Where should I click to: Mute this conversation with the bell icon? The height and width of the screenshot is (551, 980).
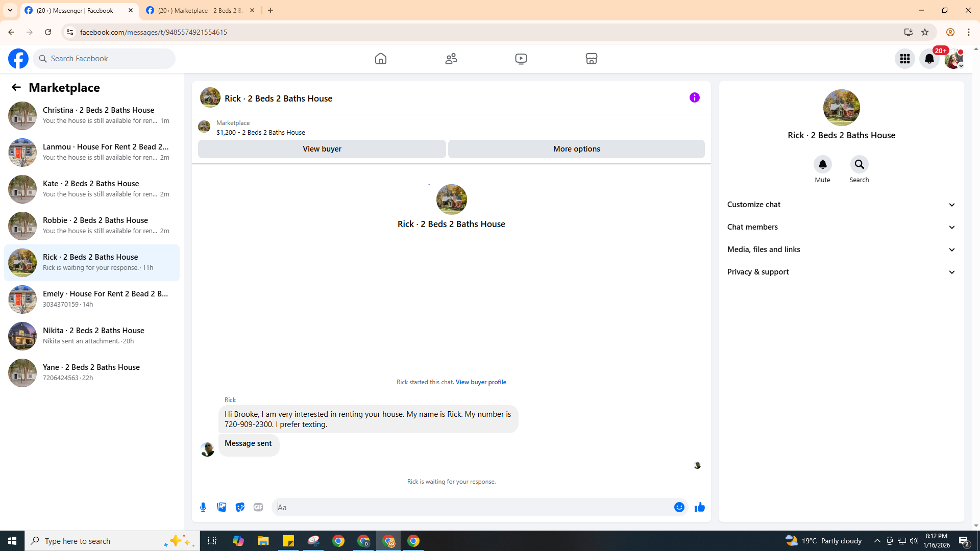(x=822, y=164)
